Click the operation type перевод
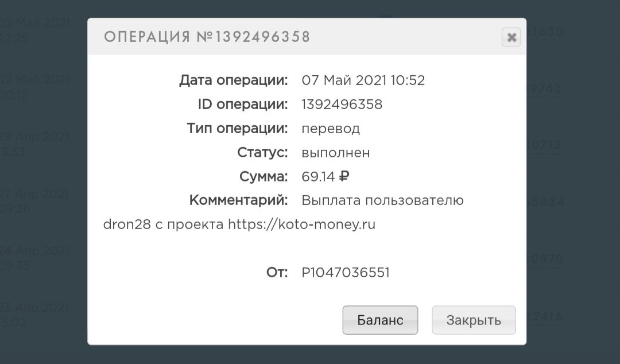The width and height of the screenshot is (620, 364). [331, 129]
